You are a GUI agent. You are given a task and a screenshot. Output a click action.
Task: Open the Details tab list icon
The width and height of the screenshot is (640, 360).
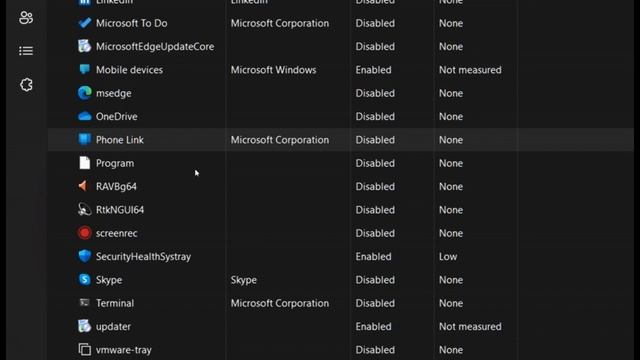[x=26, y=51]
